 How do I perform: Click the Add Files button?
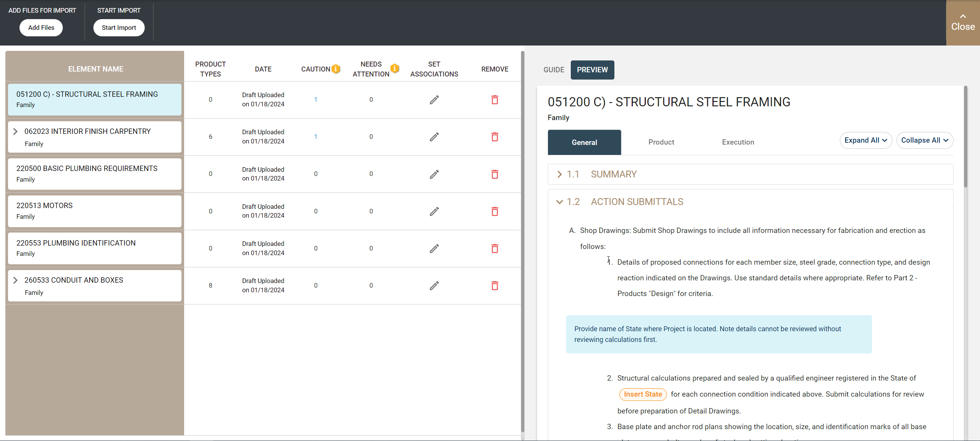[x=41, y=28]
